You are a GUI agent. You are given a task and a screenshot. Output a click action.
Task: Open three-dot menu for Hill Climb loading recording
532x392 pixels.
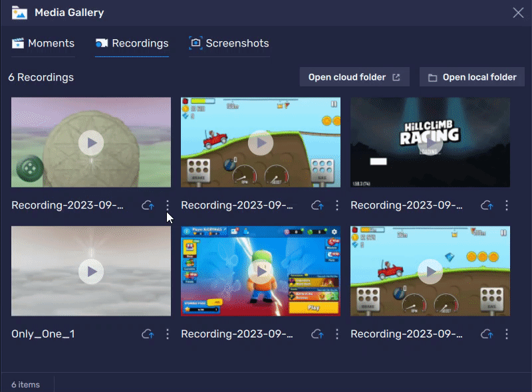(507, 205)
